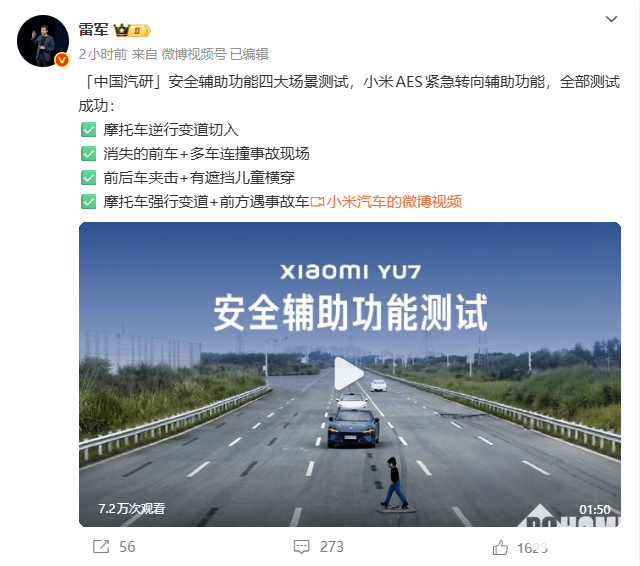Click the 7.2万次观看 view count
Viewport: 640px width, 566px height.
(x=132, y=509)
